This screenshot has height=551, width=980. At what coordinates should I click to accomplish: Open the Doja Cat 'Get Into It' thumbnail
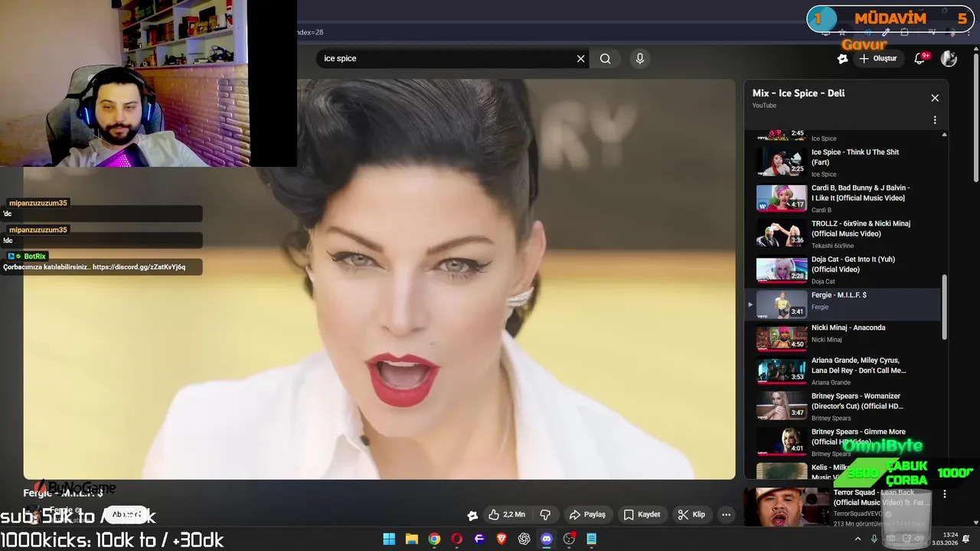pyautogui.click(x=782, y=269)
